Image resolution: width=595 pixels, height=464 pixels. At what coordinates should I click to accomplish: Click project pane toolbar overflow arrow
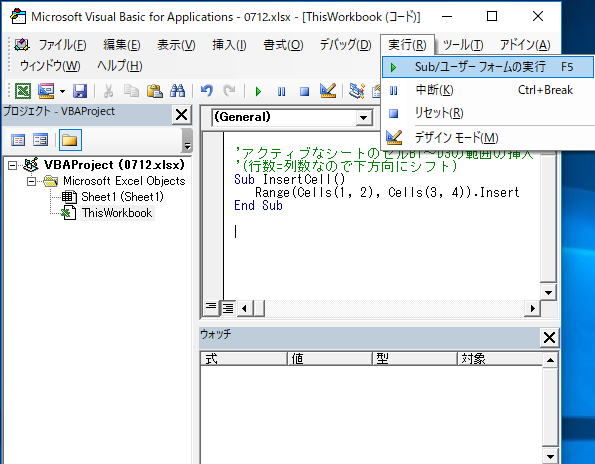point(187,146)
